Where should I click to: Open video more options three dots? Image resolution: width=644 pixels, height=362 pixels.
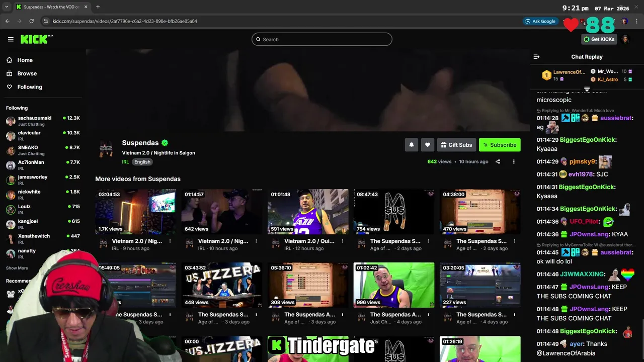point(514,162)
